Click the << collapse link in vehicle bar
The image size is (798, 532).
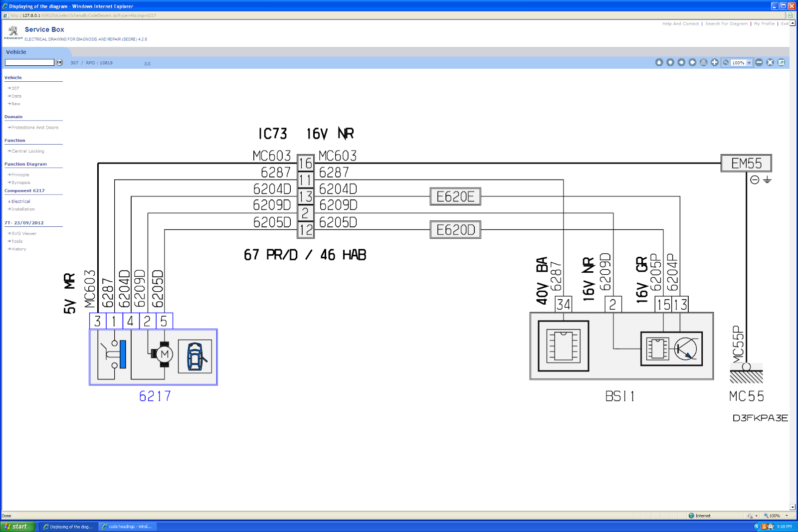pos(147,63)
